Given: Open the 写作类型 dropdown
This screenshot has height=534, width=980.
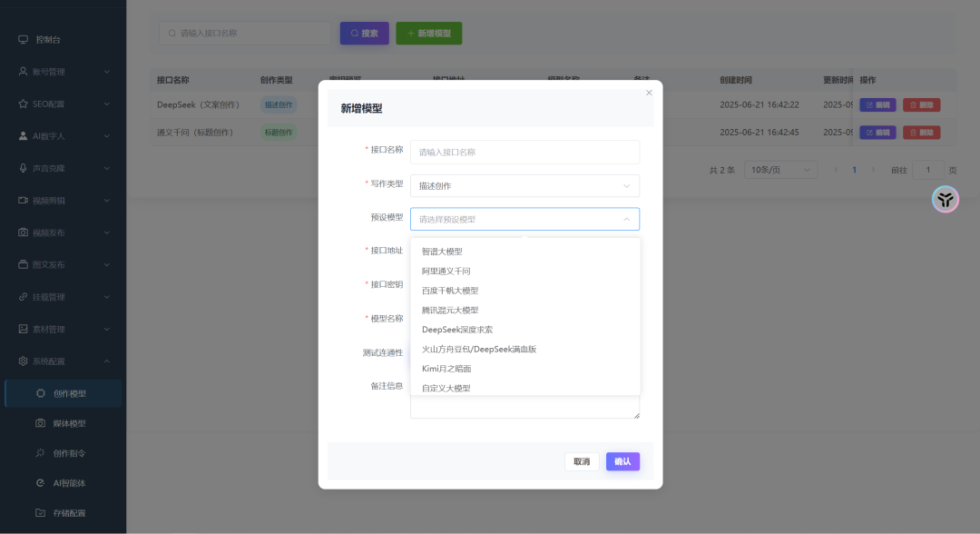Looking at the screenshot, I should (524, 186).
